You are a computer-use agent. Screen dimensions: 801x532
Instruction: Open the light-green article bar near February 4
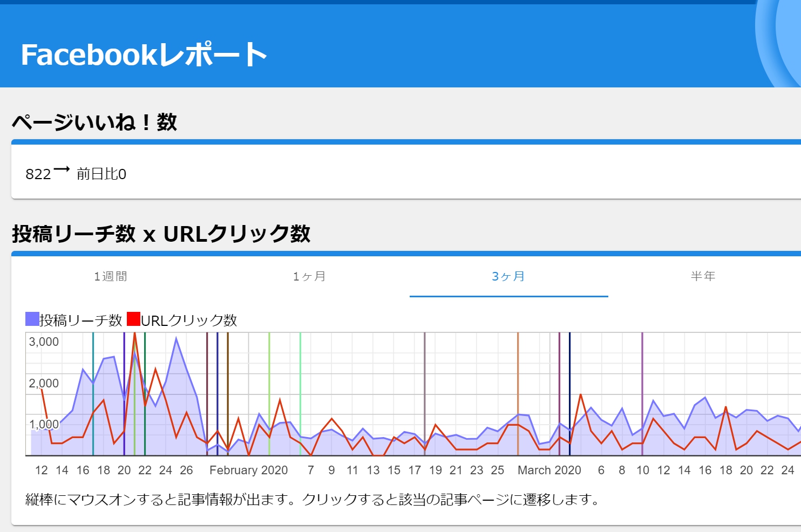point(270,394)
